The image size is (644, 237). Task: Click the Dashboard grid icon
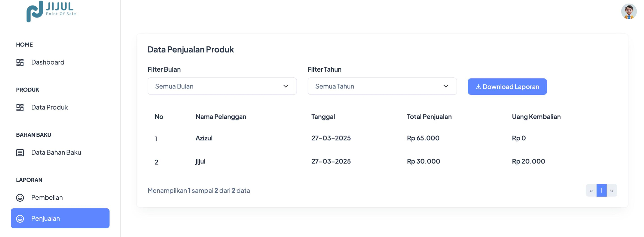coord(20,62)
